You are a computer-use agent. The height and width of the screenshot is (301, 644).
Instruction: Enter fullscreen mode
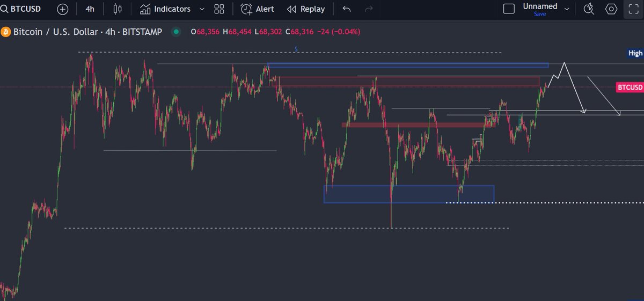(633, 9)
